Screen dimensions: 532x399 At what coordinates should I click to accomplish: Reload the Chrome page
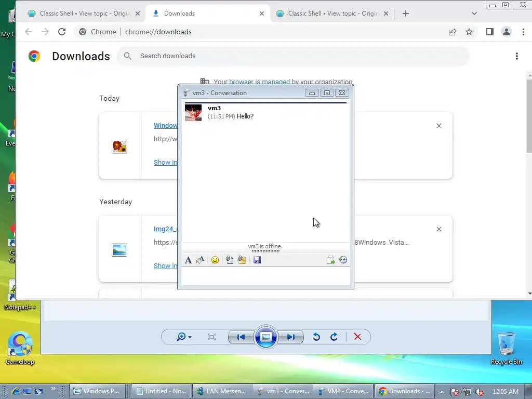point(62,32)
